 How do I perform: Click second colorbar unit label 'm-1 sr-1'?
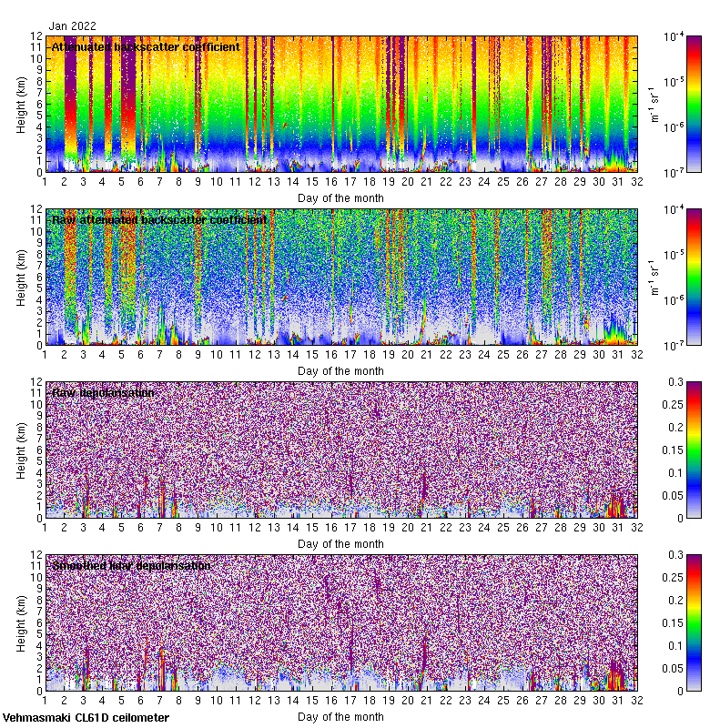pyautogui.click(x=654, y=278)
